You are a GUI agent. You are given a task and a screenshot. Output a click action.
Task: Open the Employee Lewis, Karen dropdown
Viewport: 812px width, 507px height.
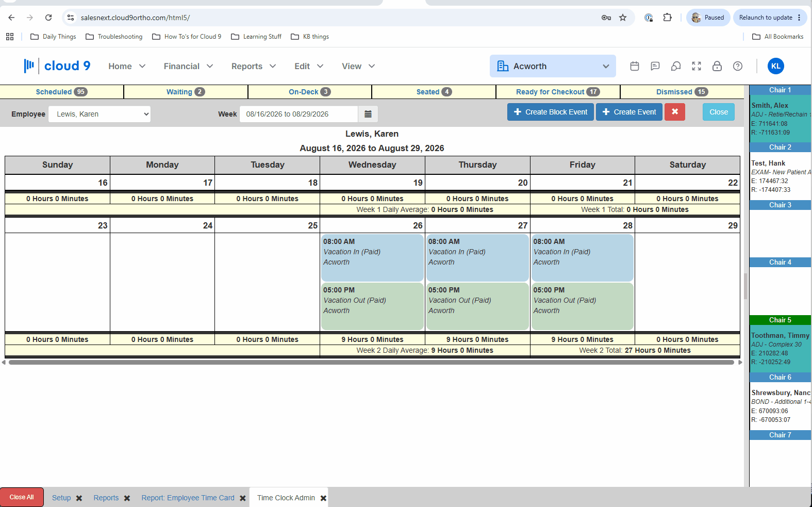[100, 114]
